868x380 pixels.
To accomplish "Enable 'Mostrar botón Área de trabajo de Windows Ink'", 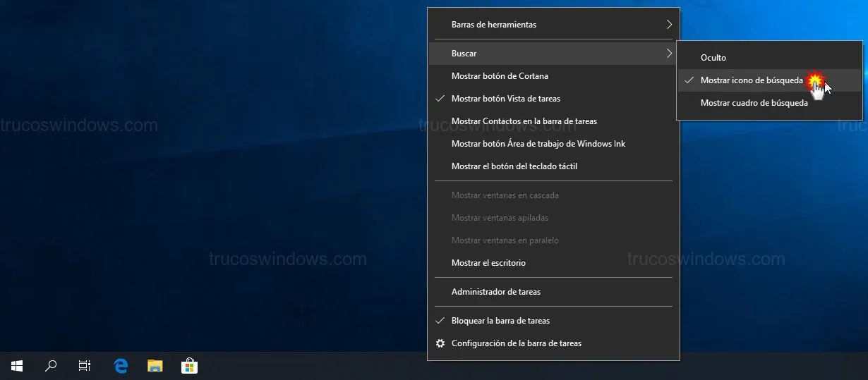I will 538,144.
